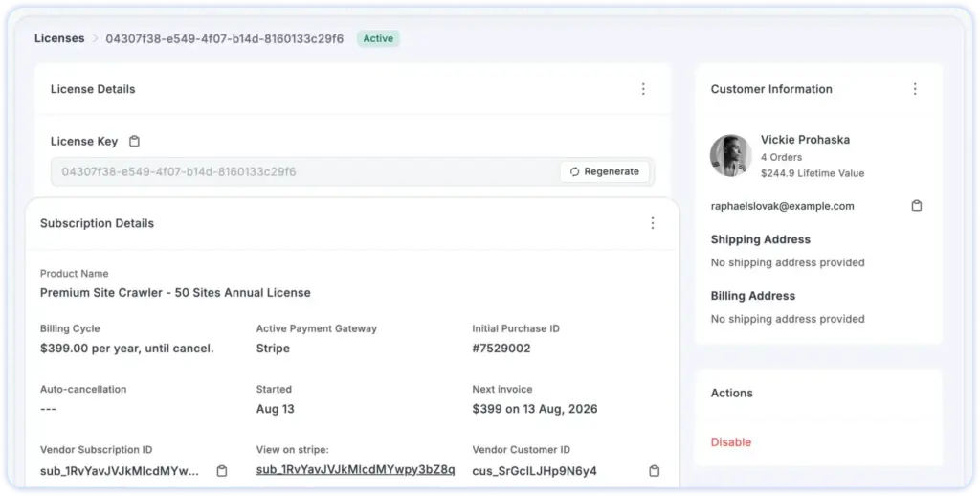The image size is (980, 496).
Task: Copy the License Key with the clipboard icon
Action: (x=134, y=142)
